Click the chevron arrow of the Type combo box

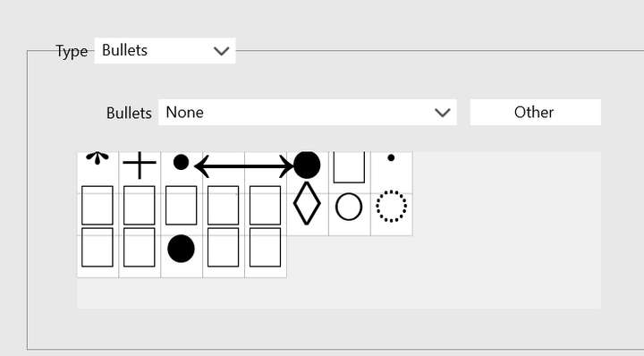[x=222, y=51]
